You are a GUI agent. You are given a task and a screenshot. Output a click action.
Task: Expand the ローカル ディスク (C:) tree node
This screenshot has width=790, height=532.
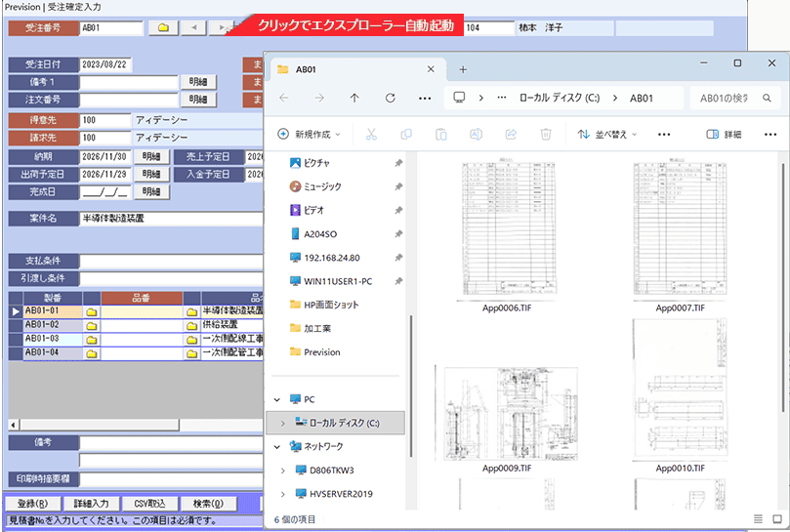tap(283, 423)
